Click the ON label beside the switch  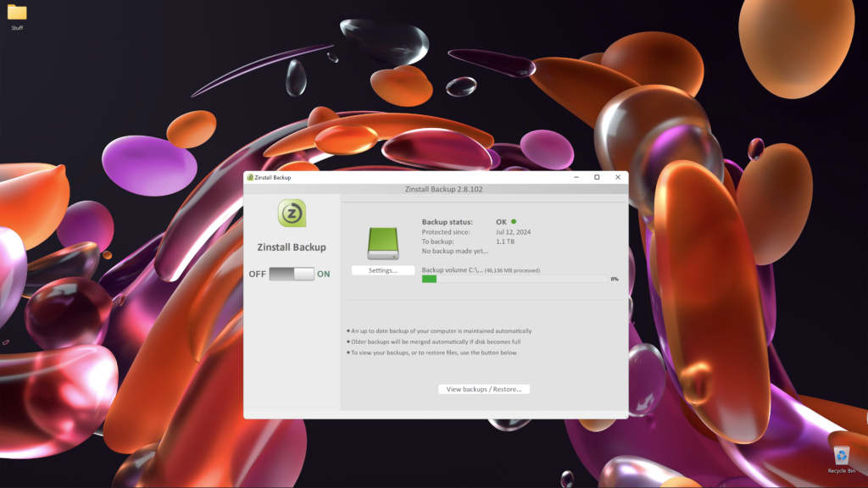coord(323,274)
